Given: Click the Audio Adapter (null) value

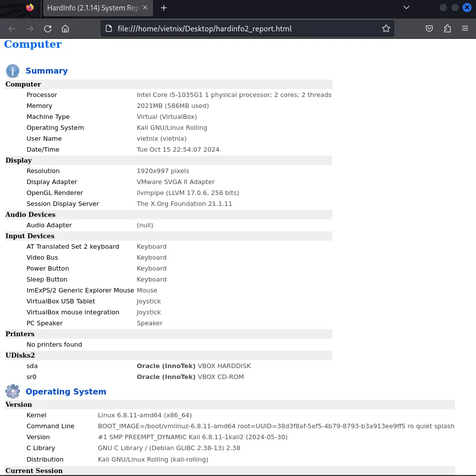Looking at the screenshot, I should pos(145,225).
